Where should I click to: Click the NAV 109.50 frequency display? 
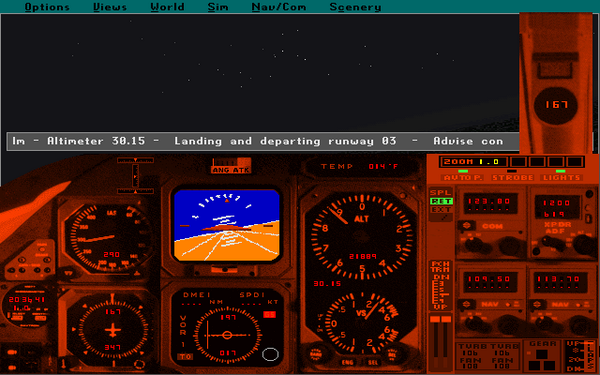(x=490, y=281)
